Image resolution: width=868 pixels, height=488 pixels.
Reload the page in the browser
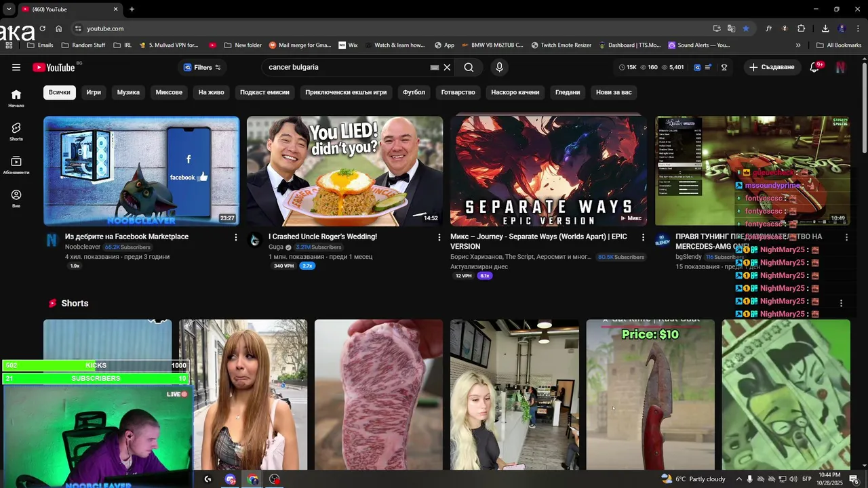point(42,28)
